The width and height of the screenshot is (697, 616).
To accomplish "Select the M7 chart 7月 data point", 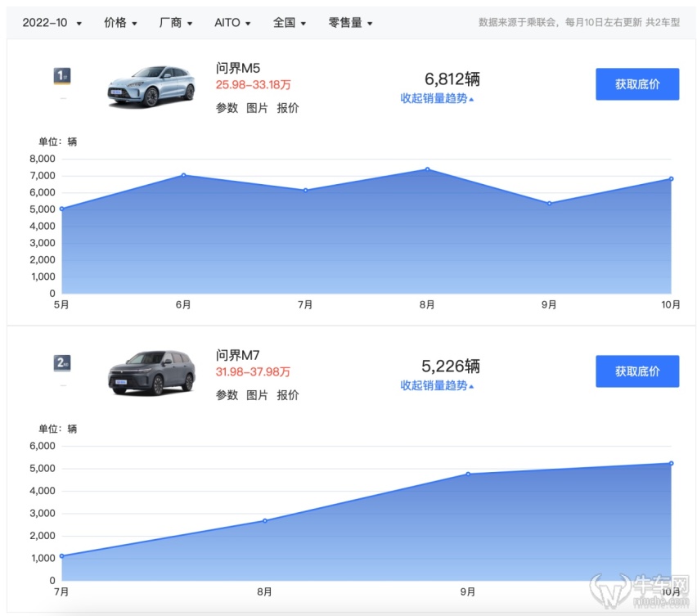I will click(x=62, y=556).
